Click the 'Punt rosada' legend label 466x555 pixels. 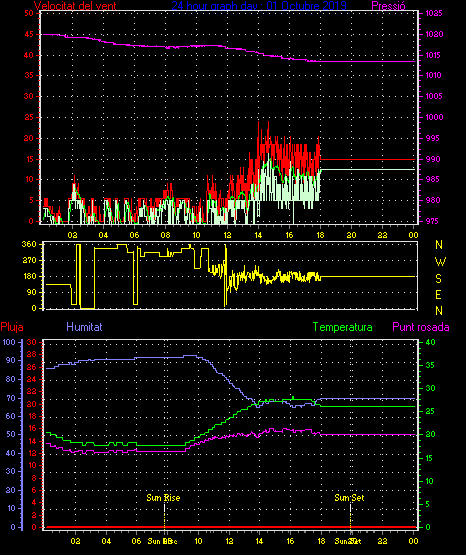click(x=421, y=327)
